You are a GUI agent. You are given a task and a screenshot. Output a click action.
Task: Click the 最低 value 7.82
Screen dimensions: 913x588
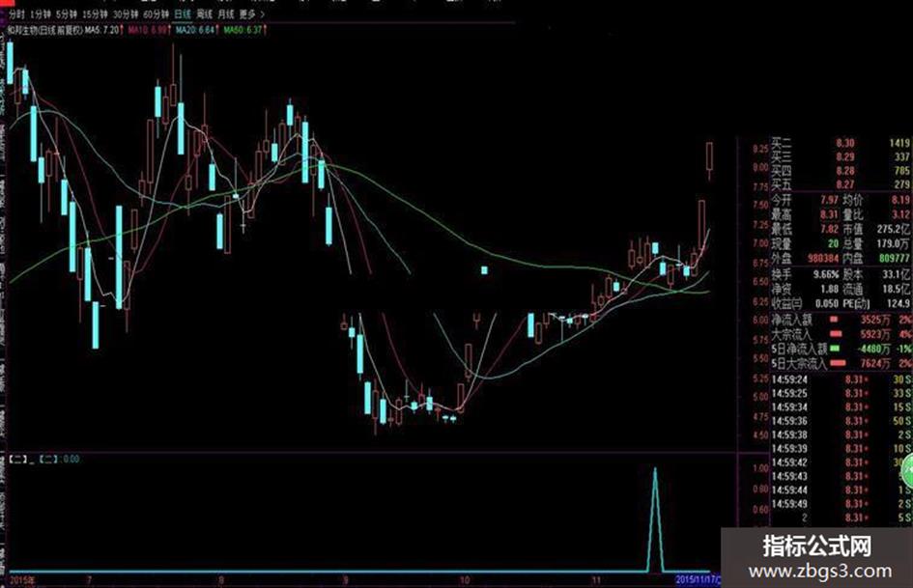click(829, 230)
